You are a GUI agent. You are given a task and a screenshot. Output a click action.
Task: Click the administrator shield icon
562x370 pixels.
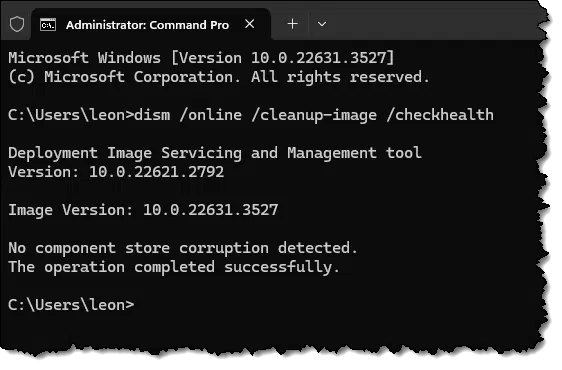coord(17,24)
